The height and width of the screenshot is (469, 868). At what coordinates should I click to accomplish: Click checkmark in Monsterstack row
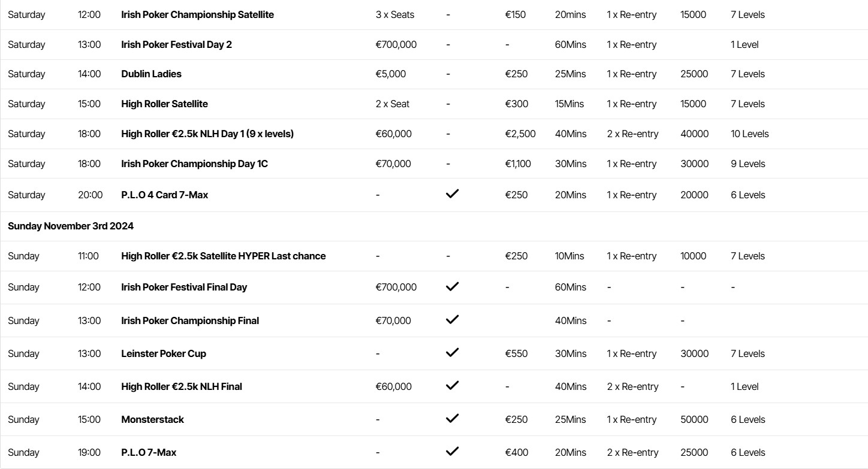click(453, 418)
